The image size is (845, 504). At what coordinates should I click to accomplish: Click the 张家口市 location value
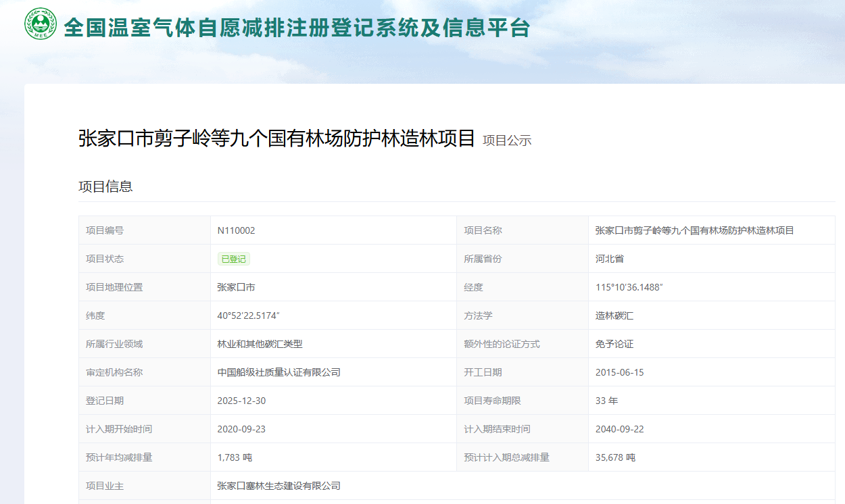[x=236, y=287]
